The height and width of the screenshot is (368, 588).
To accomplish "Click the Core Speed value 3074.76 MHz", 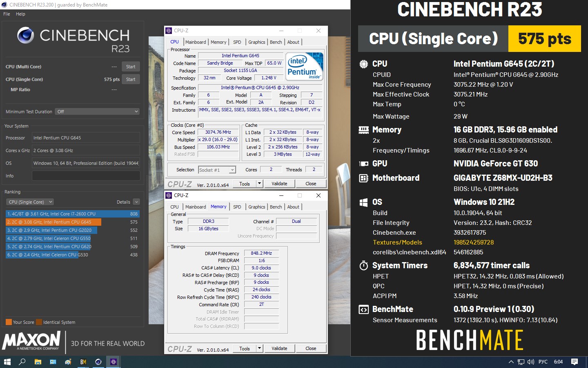I will (218, 132).
